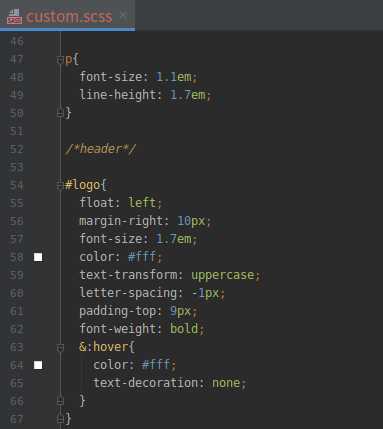Click fold end marker on line 50
The height and width of the screenshot is (429, 383).
click(60, 113)
